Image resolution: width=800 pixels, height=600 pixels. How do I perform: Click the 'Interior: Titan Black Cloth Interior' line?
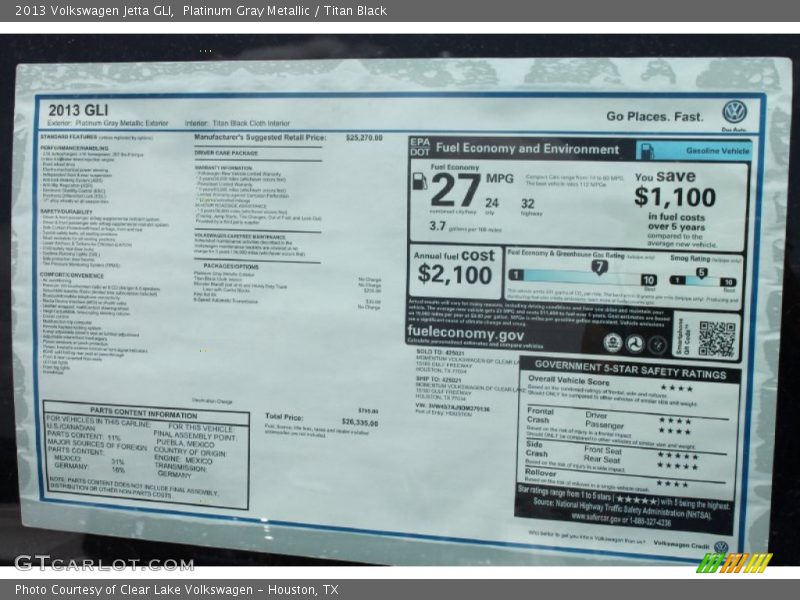(x=237, y=123)
